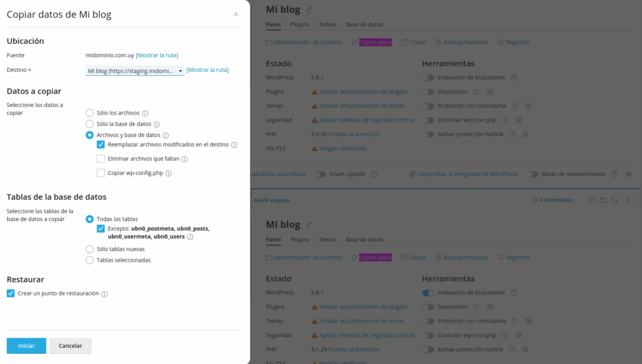Uncheck Crear un punto de restauración
The height and width of the screenshot is (364, 642).
pyautogui.click(x=11, y=293)
